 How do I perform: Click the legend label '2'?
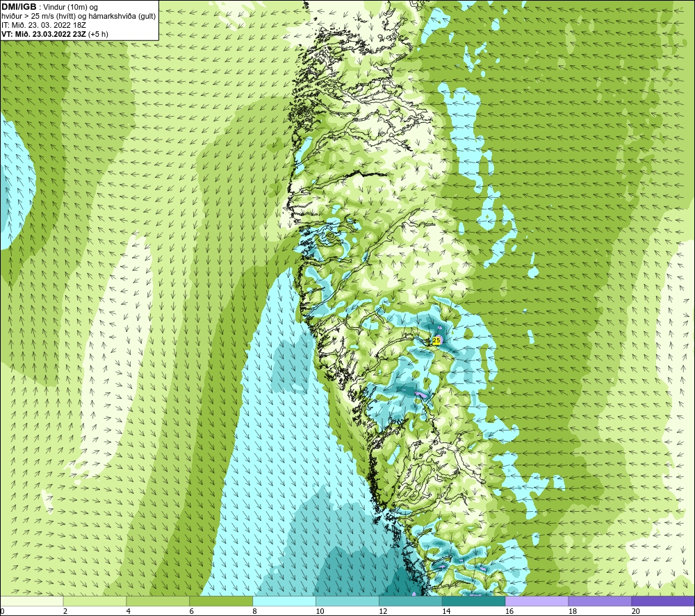[65, 611]
